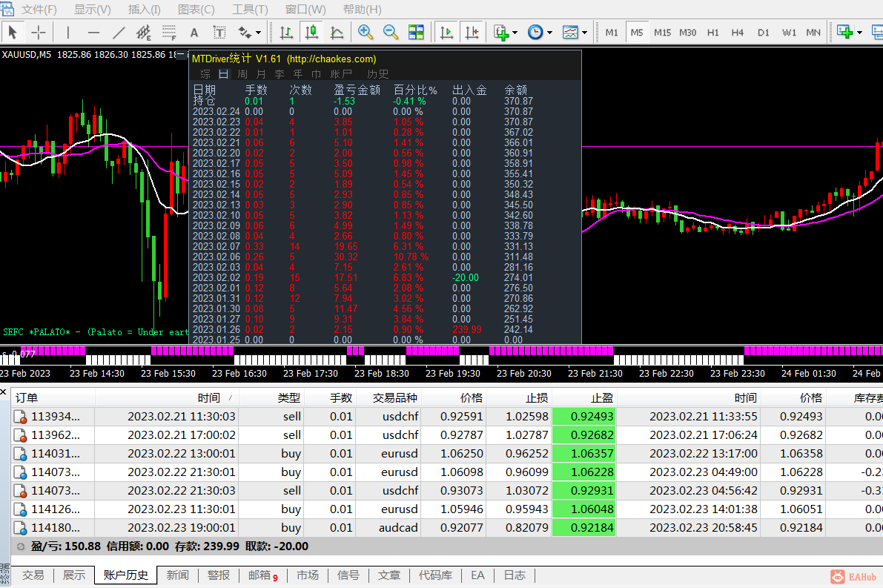
Task: Click the tile windows icon
Action: (x=416, y=33)
